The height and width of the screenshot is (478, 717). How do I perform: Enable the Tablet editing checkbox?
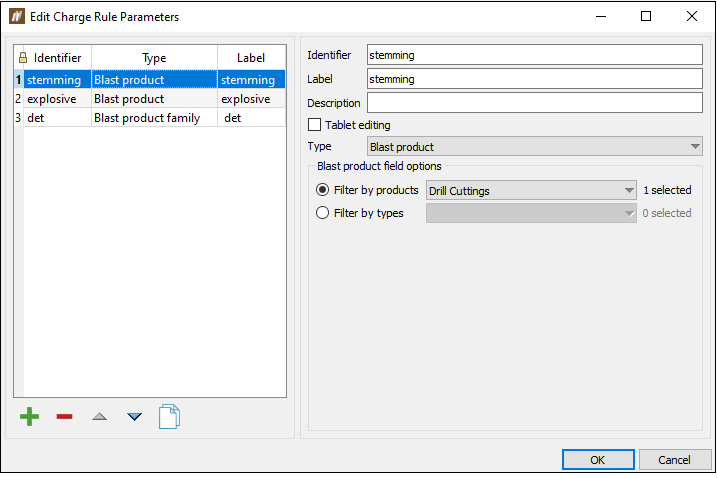tap(315, 125)
